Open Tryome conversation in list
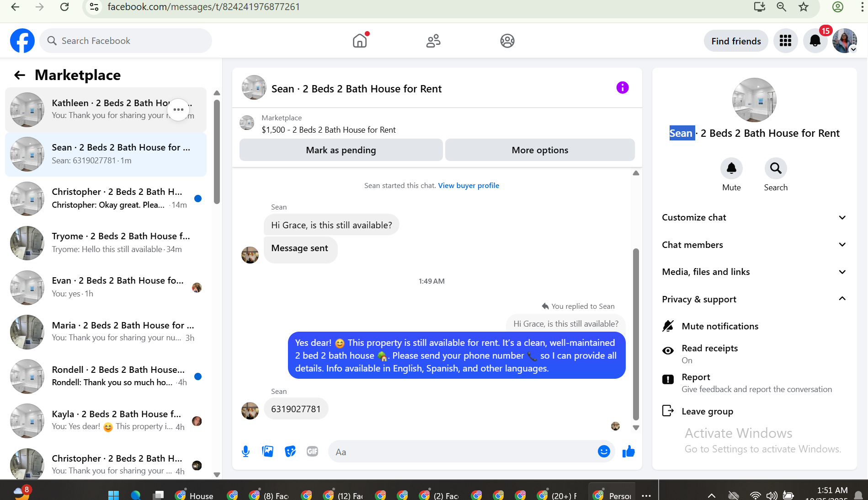The image size is (868, 500). [106, 243]
